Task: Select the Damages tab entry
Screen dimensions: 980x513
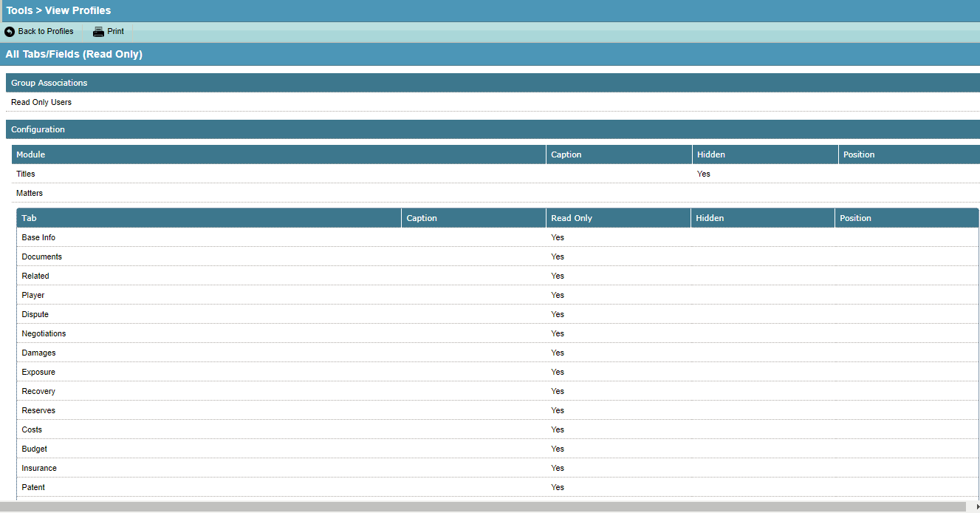Action: tap(38, 353)
